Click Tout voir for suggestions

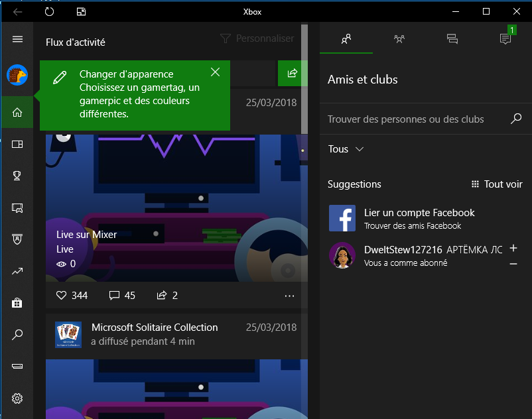click(497, 184)
